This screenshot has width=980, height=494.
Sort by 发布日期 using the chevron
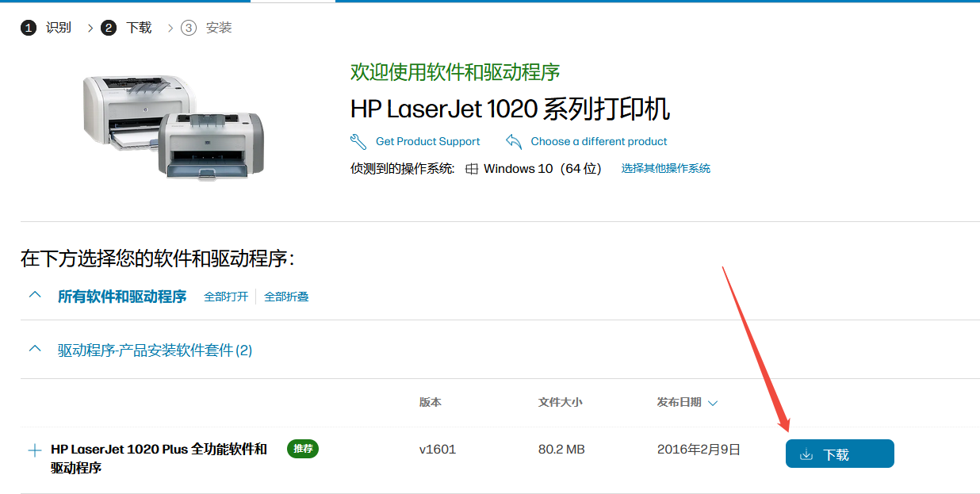coord(713,403)
